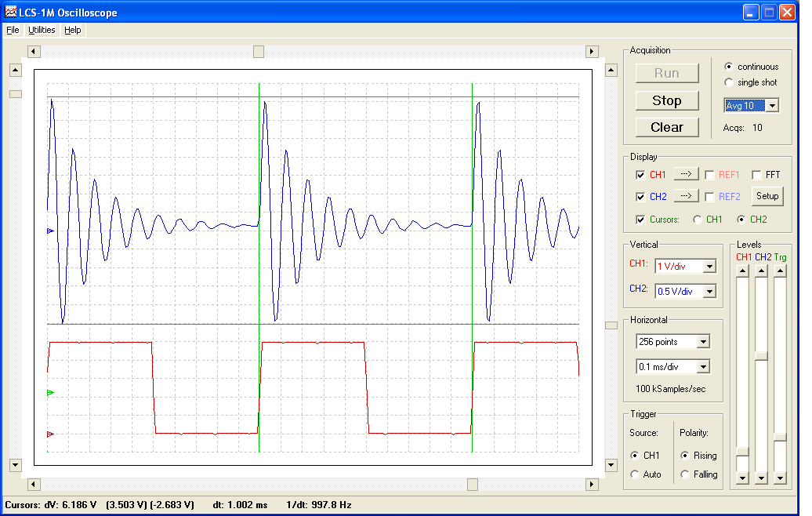Copy CH2 trace using its arrow button
The width and height of the screenshot is (812, 516).
[x=687, y=196]
